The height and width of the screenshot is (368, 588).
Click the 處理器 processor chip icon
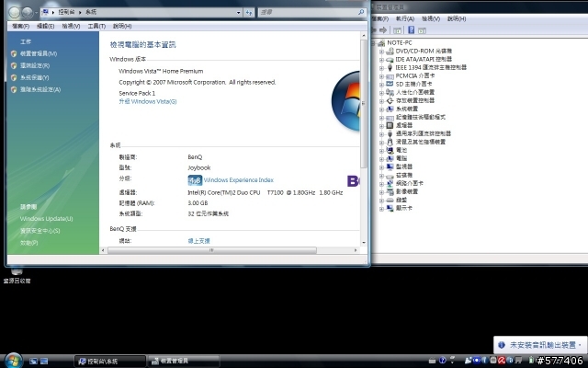pyautogui.click(x=390, y=125)
